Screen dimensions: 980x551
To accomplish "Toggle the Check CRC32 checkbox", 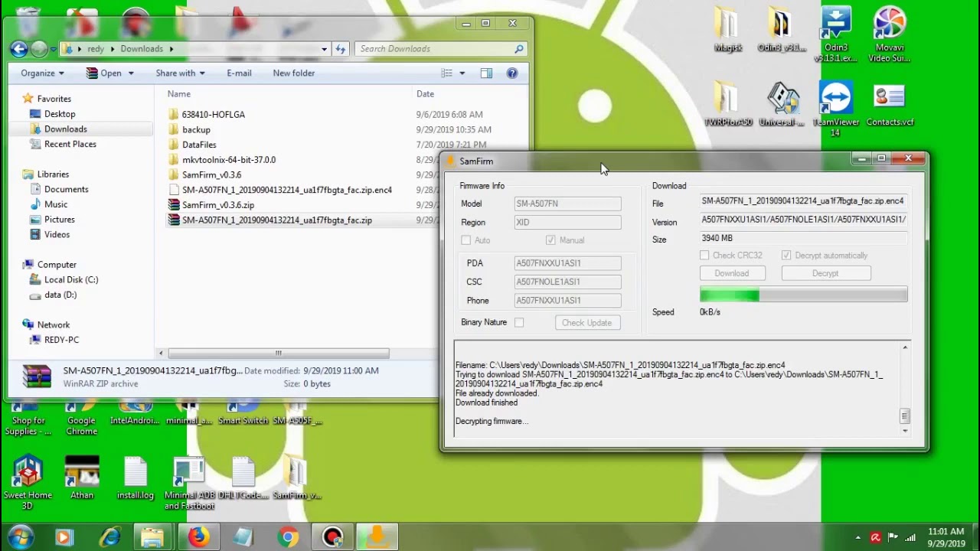I will [x=704, y=256].
